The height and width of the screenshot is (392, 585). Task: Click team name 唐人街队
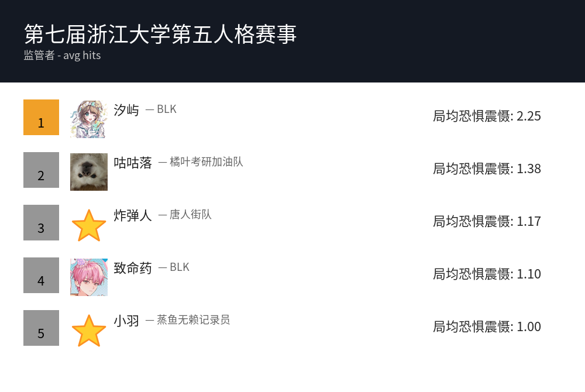point(190,215)
